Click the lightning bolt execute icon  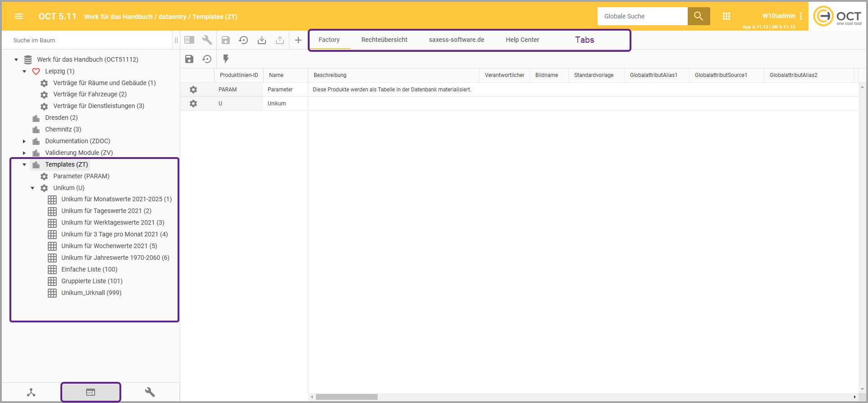click(226, 59)
